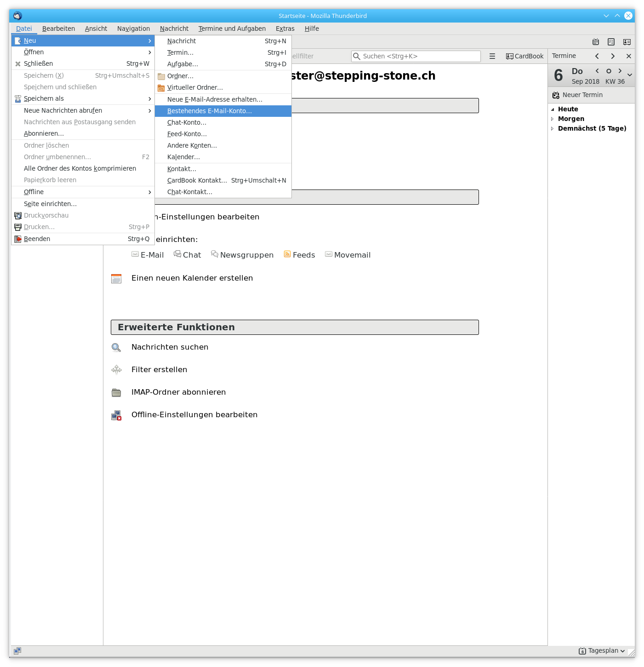Open the tasks tab icon in the toolbar

(x=611, y=42)
